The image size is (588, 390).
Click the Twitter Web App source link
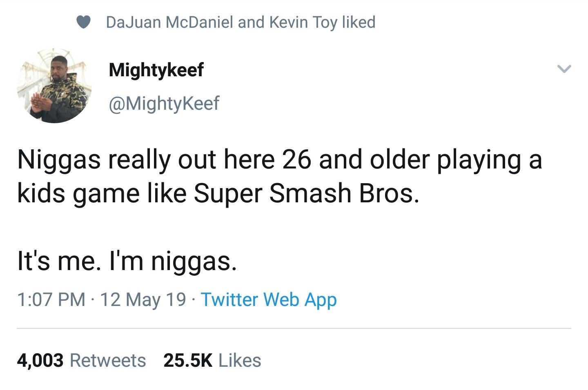(269, 299)
